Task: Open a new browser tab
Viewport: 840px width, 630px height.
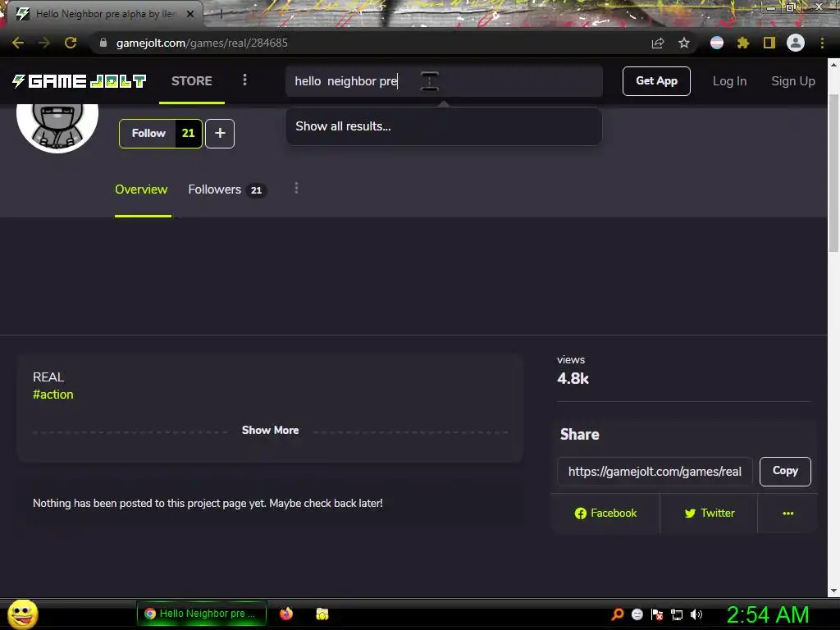Action: pyautogui.click(x=220, y=14)
